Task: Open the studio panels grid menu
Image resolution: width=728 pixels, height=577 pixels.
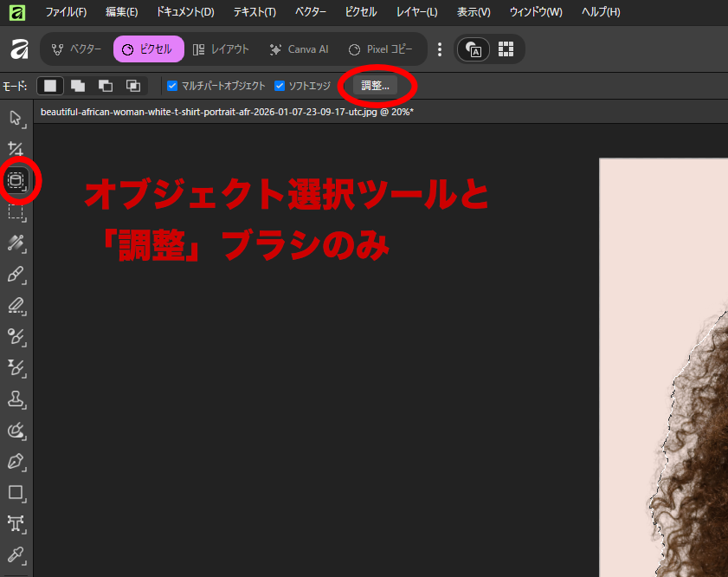Action: (506, 49)
